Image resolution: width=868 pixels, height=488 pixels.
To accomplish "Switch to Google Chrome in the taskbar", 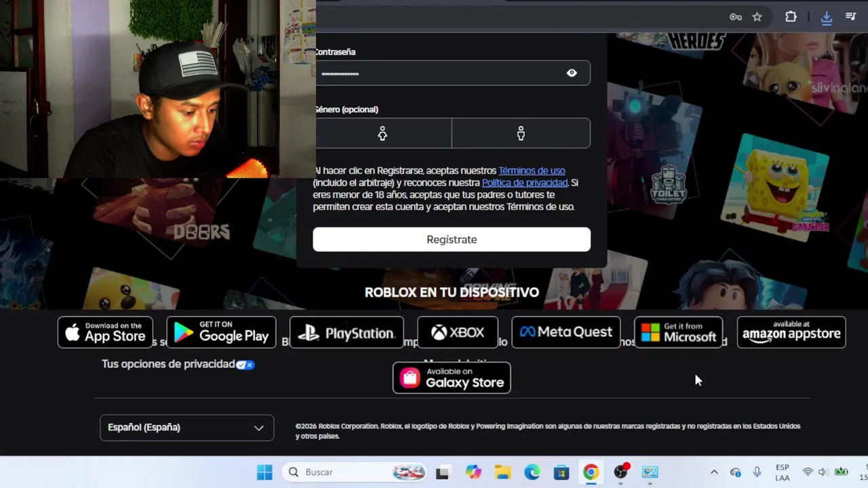I will click(591, 472).
